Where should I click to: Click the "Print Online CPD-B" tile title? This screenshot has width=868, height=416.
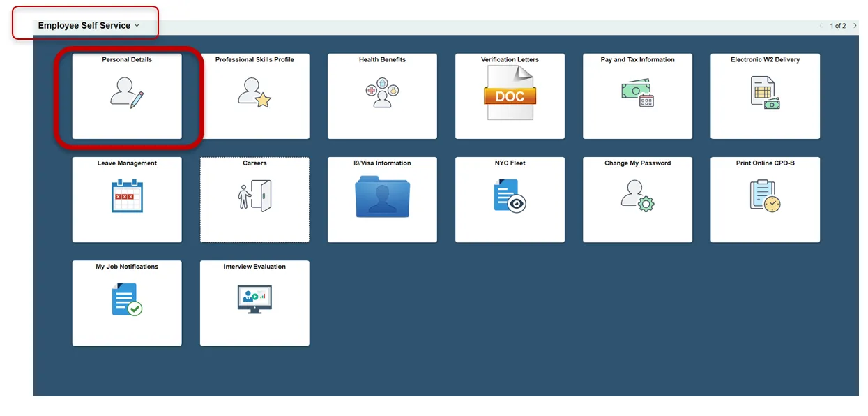765,163
